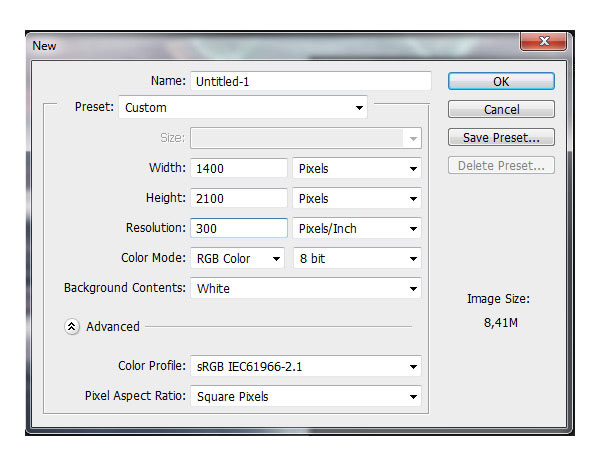Click Save Preset button
This screenshot has height=466, width=600.
click(x=501, y=137)
